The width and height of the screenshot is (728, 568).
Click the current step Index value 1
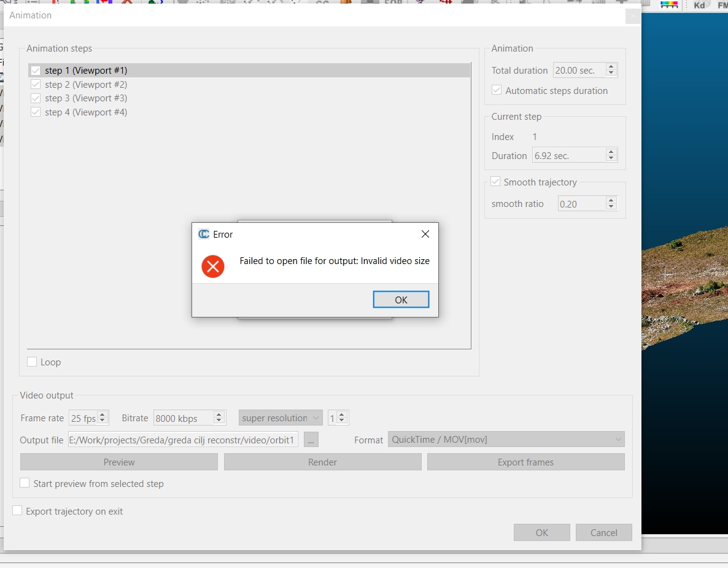pos(535,136)
